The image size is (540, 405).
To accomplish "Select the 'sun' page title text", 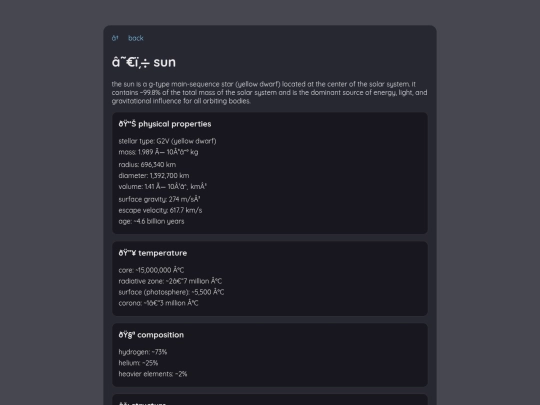I will coord(164,63).
